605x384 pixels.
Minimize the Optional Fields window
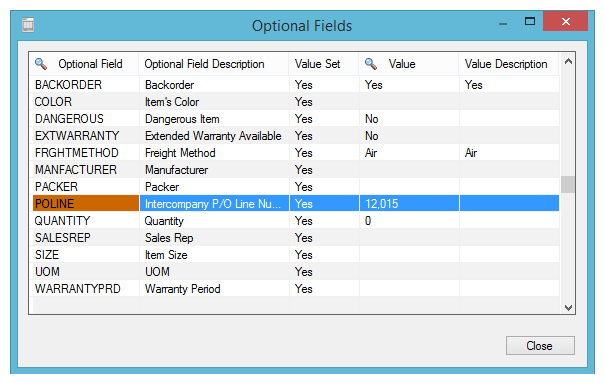click(x=503, y=23)
